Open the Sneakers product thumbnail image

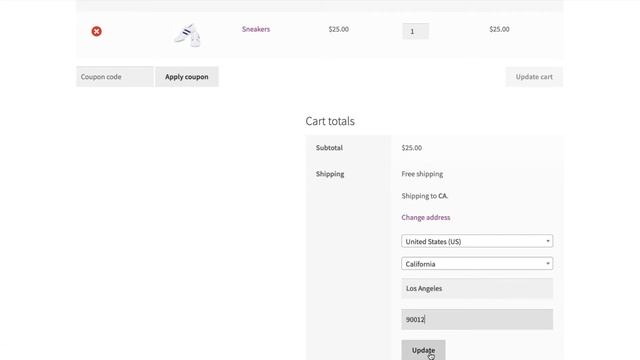coord(187,35)
